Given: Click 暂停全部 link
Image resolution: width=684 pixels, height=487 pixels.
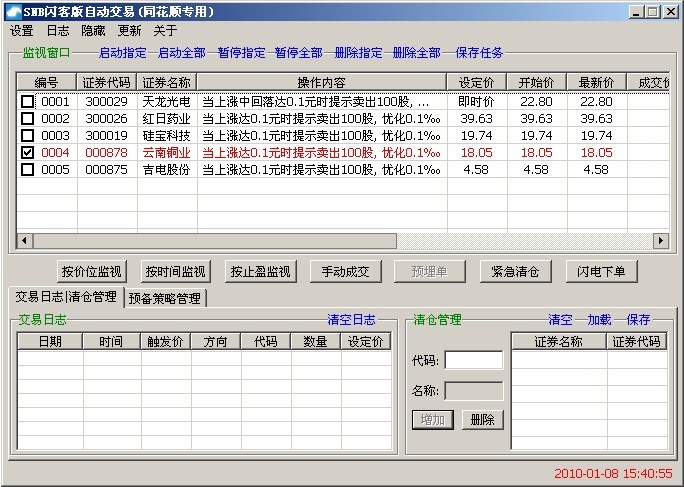Looking at the screenshot, I should [299, 53].
